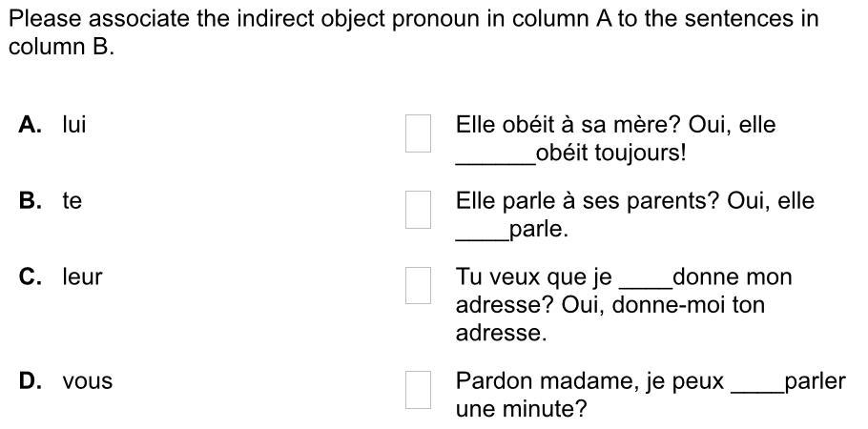Click the words 'column B.' in instructions
Viewport: 868px width, 429px height.
pyautogui.click(x=61, y=47)
